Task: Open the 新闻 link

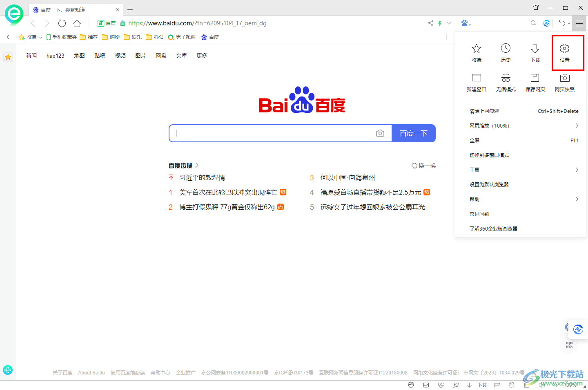Action: coord(31,56)
